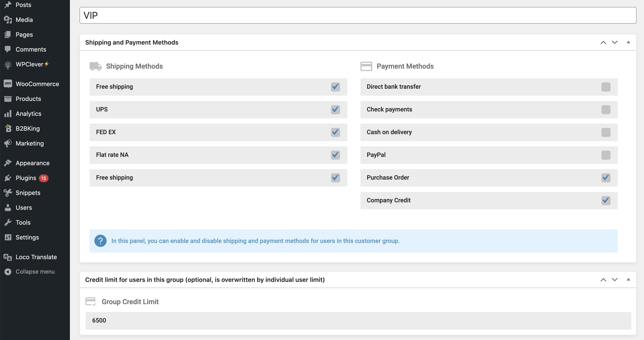
Task: Move Shipping and Payment panel down
Action: tap(615, 42)
